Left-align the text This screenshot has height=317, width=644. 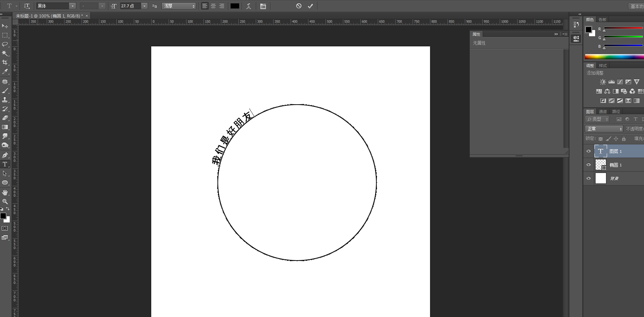[x=205, y=6]
